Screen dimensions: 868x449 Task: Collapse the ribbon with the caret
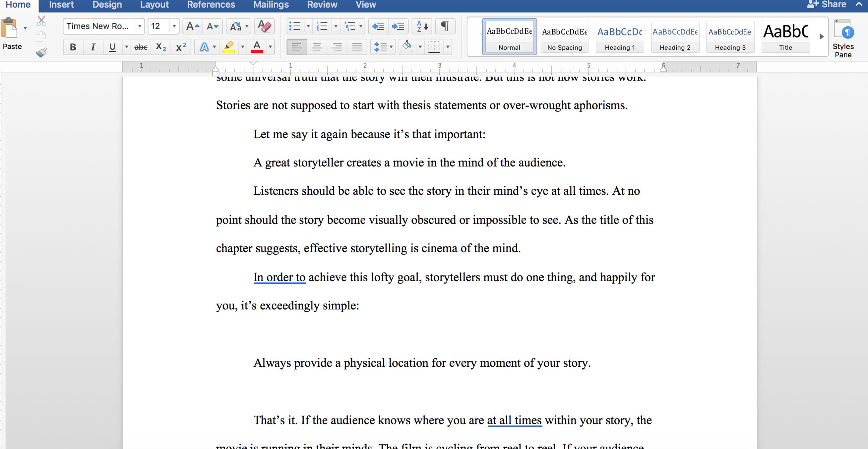(x=859, y=4)
